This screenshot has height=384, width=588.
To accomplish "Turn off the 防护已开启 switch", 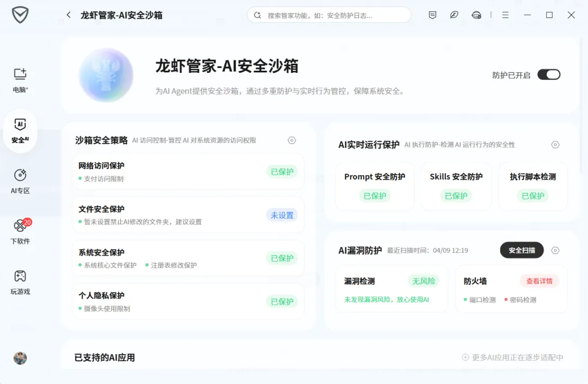I will pos(549,75).
